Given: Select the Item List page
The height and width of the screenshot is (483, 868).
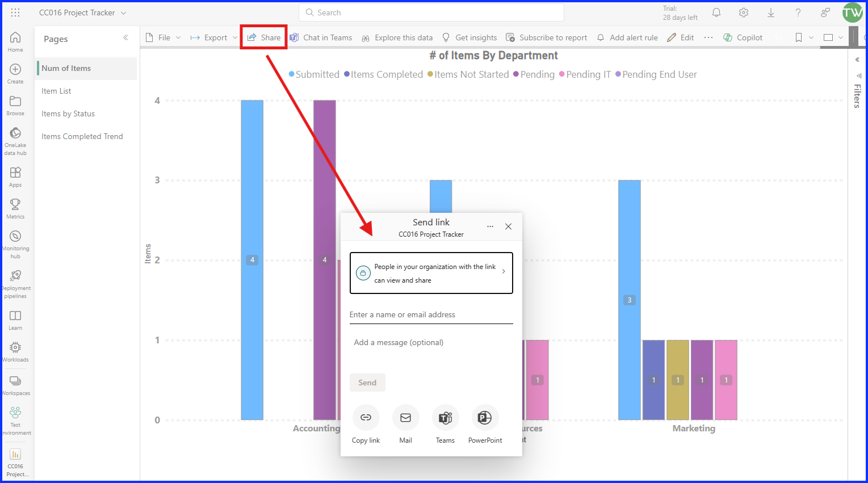Looking at the screenshot, I should pyautogui.click(x=56, y=91).
